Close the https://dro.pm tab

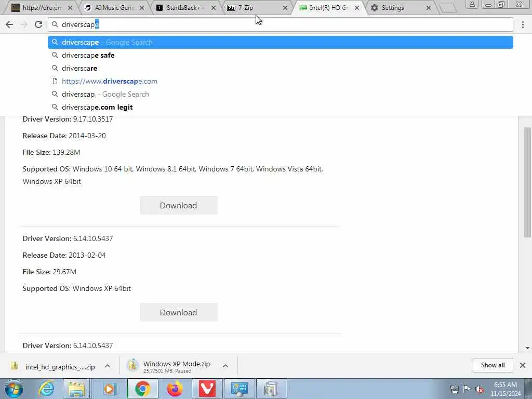[x=70, y=8]
